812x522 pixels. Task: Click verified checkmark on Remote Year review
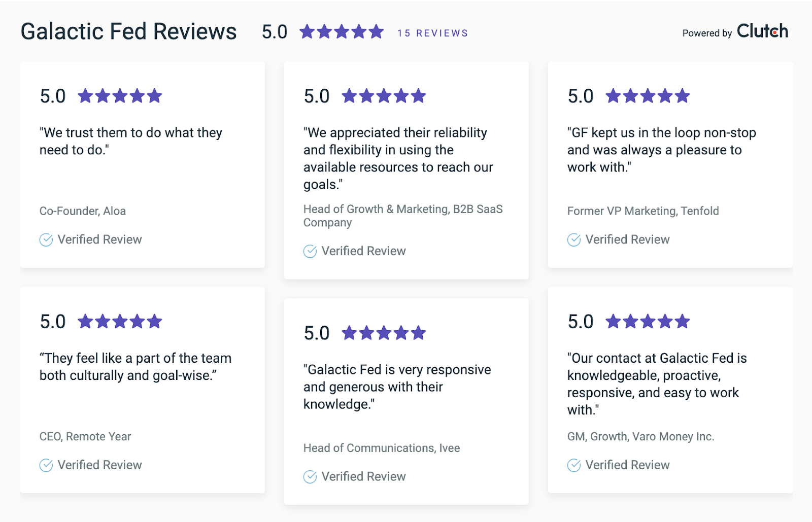(46, 465)
